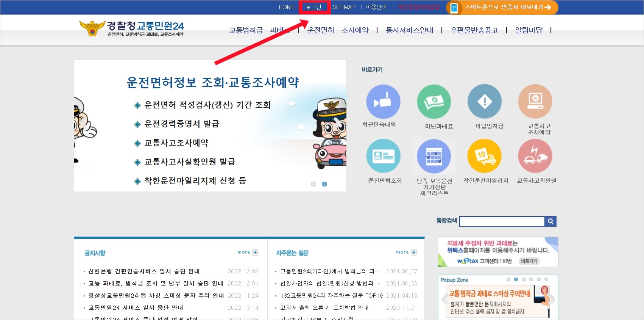Open the 착한운전마일리지 icon
This screenshot has height=320, width=644.
pos(485,156)
